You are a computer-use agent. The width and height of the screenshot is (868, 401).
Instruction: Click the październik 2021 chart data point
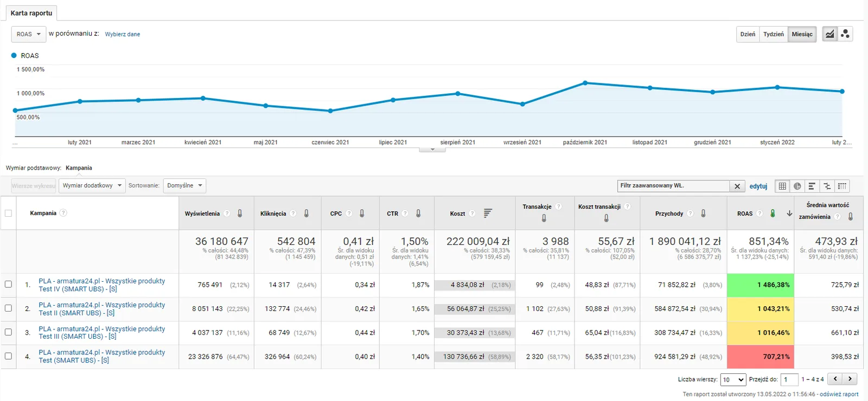click(x=585, y=83)
